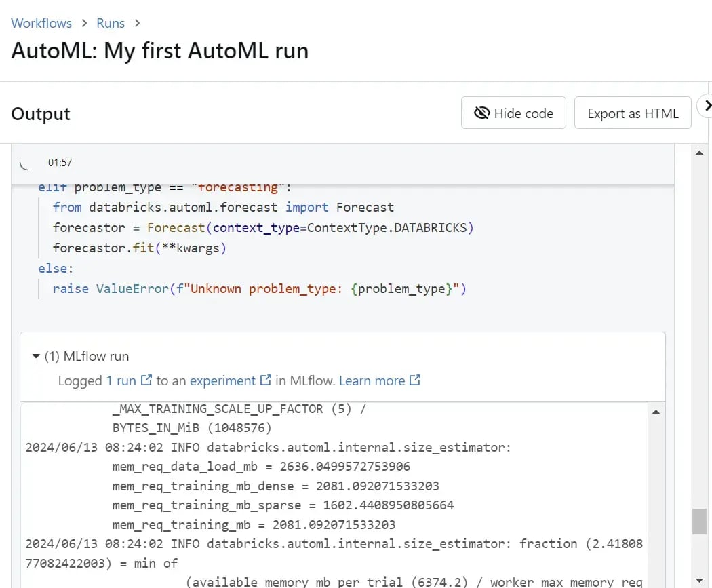Screen dimensions: 712x588
Task: Open the "experiment" link in MLflow
Action: tap(222, 380)
